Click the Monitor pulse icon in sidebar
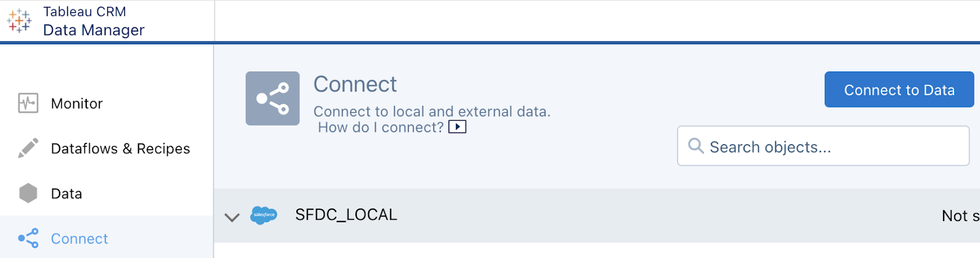This screenshot has height=258, width=980. (x=28, y=103)
